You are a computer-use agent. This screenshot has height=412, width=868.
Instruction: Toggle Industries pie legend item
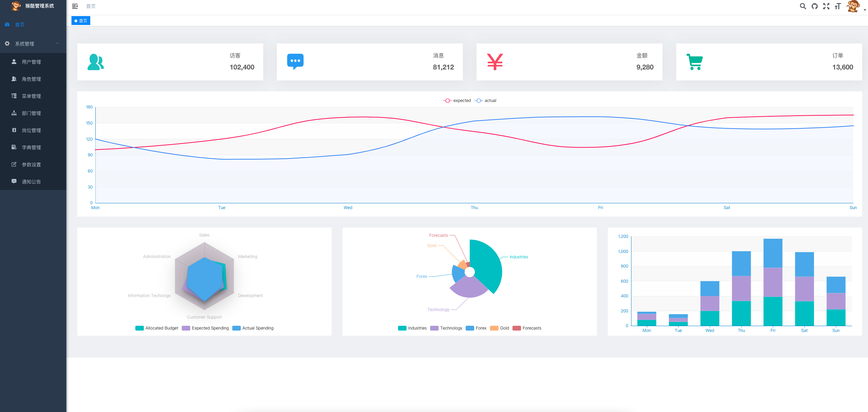tap(412, 328)
